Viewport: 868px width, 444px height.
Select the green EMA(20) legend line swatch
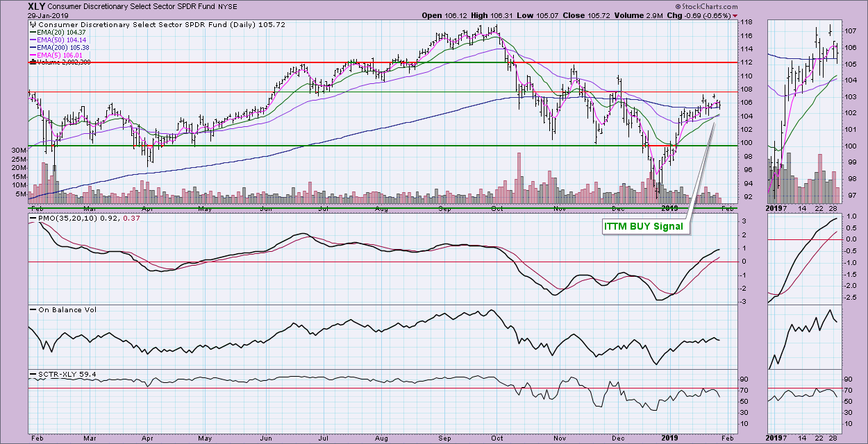click(x=32, y=33)
